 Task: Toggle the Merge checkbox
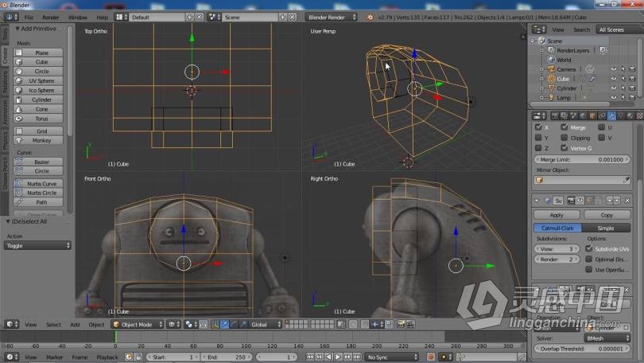[564, 127]
